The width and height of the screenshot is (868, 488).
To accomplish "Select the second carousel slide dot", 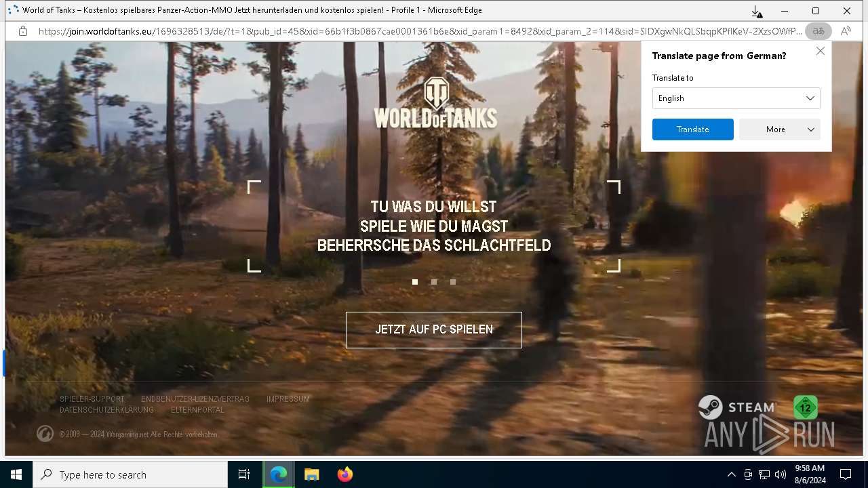I will click(x=434, y=282).
